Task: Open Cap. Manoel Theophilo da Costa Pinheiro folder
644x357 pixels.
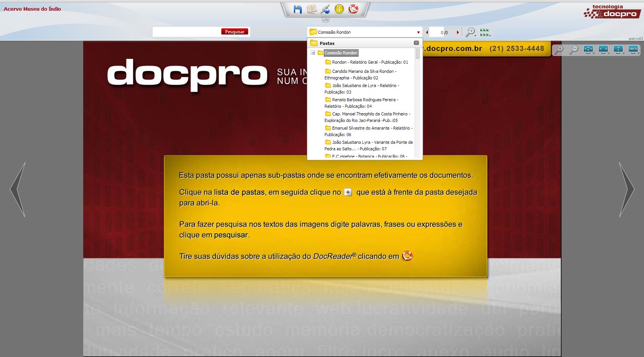Action: tap(367, 117)
